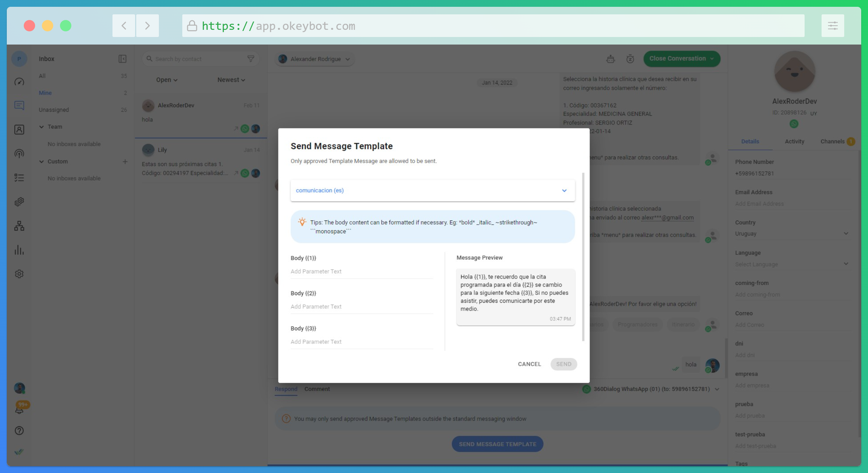Open the comunicacion (es) template dropdown
868x473 pixels.
432,191
